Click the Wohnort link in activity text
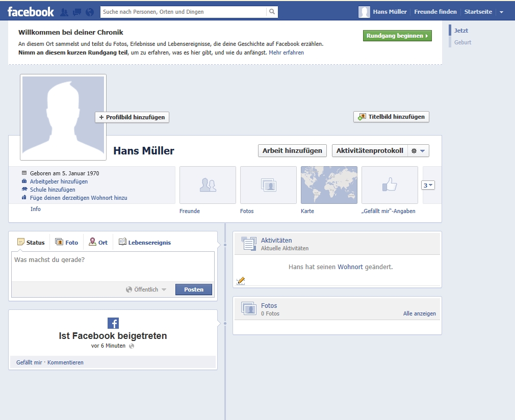The height and width of the screenshot is (420, 515). click(350, 267)
